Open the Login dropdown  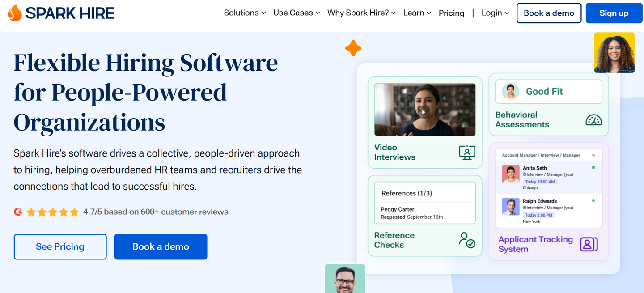tap(495, 13)
